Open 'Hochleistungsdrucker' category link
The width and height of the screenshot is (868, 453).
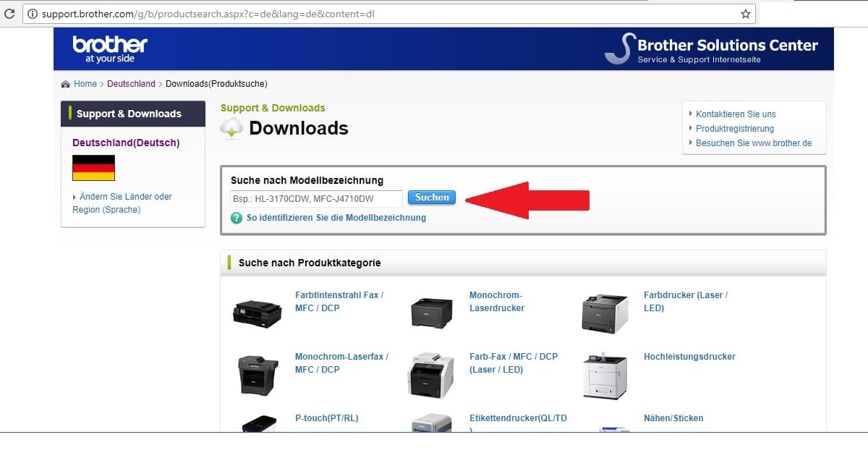(x=689, y=357)
